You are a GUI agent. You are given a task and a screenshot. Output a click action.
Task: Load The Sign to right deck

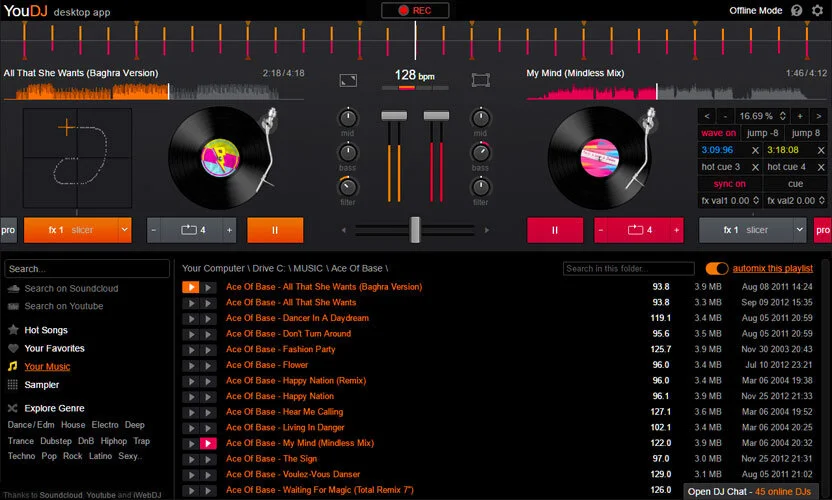[x=208, y=459]
